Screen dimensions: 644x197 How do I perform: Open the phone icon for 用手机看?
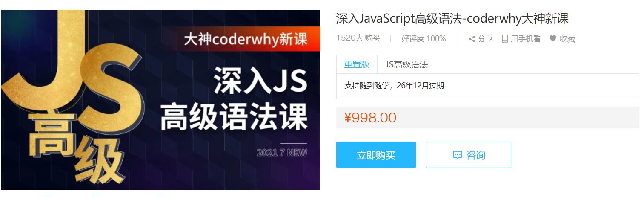(505, 39)
